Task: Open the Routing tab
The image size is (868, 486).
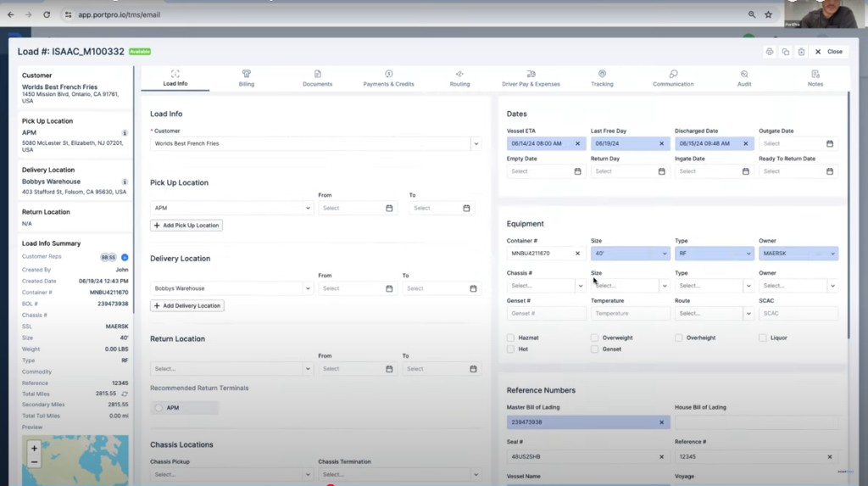Action: (x=459, y=78)
